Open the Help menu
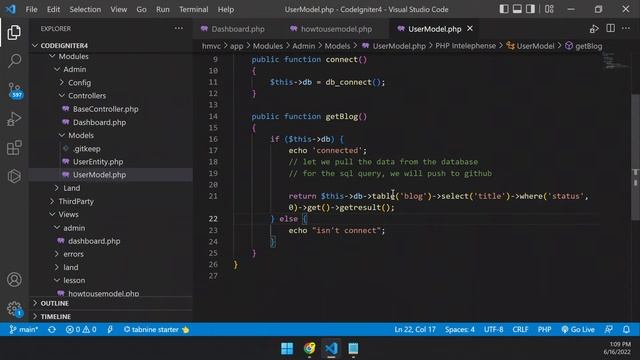Screen dimensions: 640x360 (226, 9)
